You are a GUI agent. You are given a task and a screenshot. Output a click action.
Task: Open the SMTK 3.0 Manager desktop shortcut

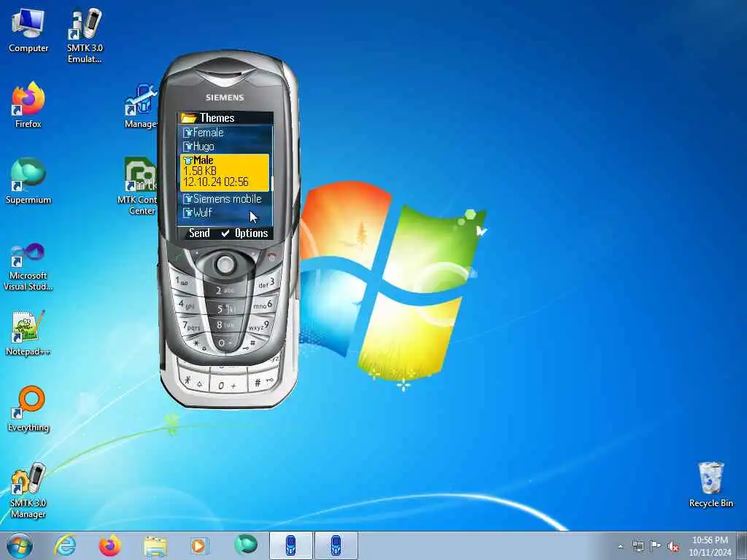(28, 491)
